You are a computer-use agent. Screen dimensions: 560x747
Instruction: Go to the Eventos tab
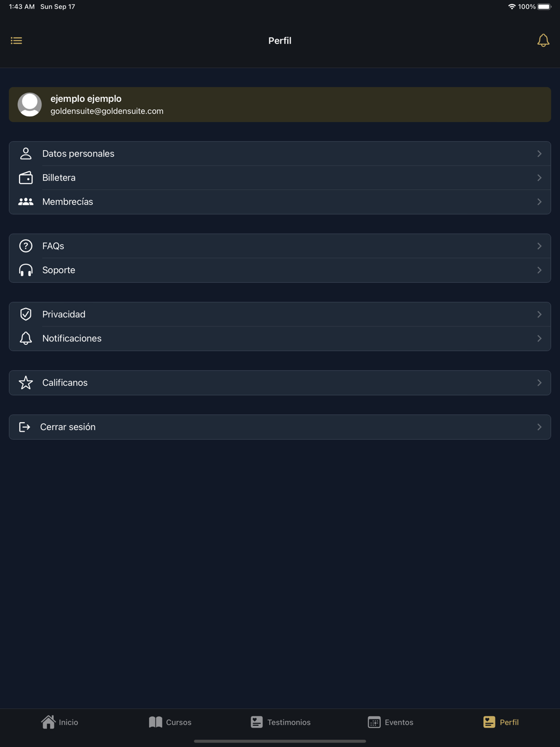tap(390, 722)
